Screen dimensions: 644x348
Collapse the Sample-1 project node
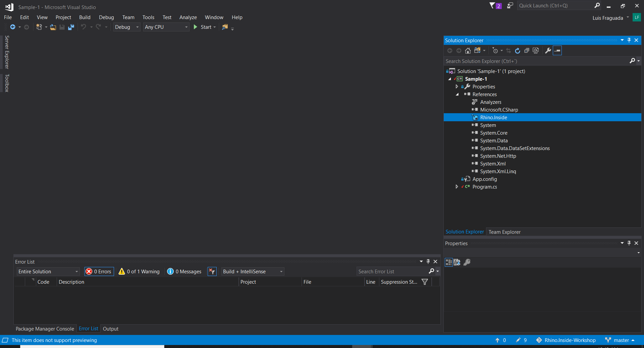[449, 79]
